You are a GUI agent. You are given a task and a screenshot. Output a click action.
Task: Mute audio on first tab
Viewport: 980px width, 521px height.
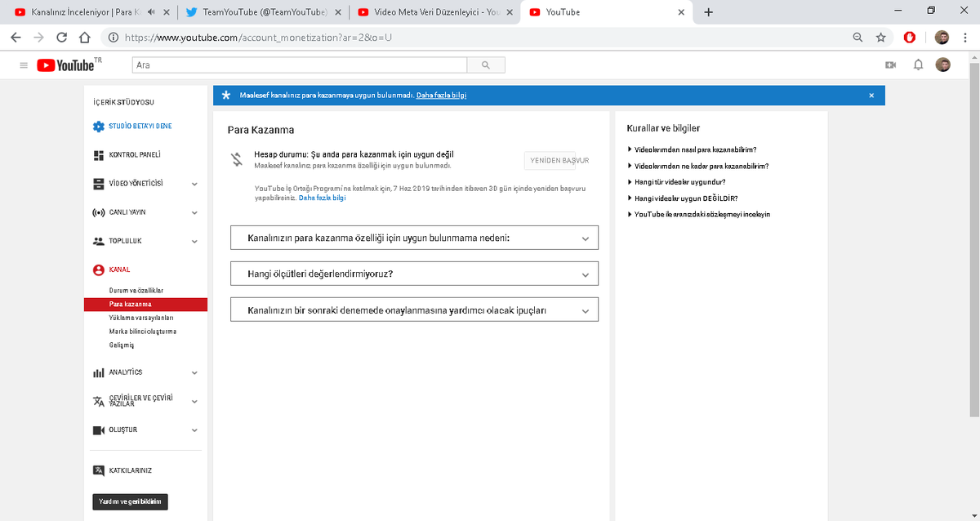click(x=152, y=12)
